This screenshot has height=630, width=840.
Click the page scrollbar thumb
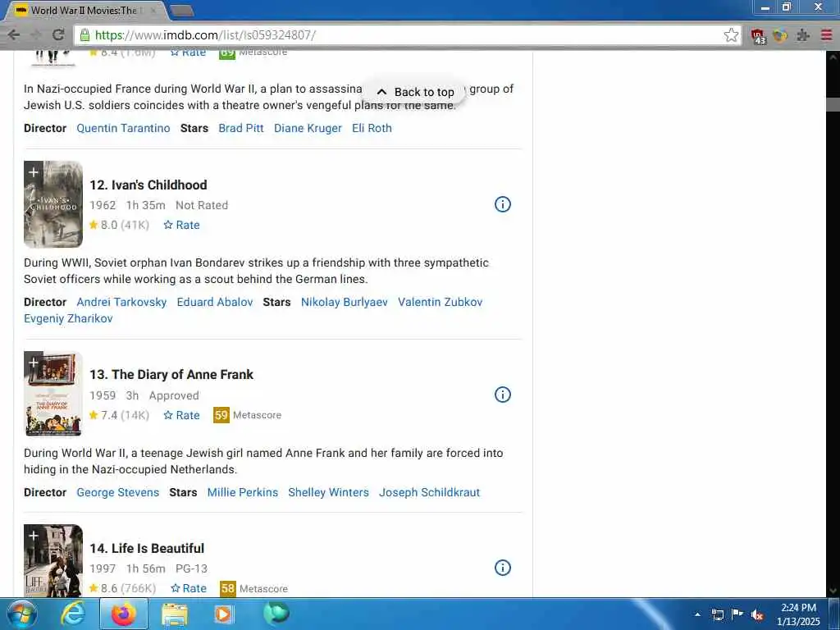click(833, 104)
